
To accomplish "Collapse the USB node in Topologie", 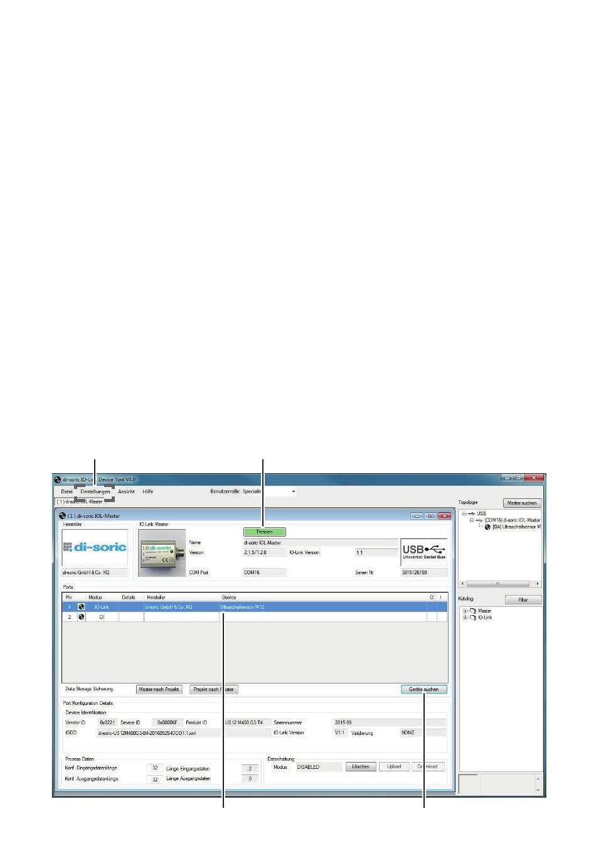I will coord(464,513).
